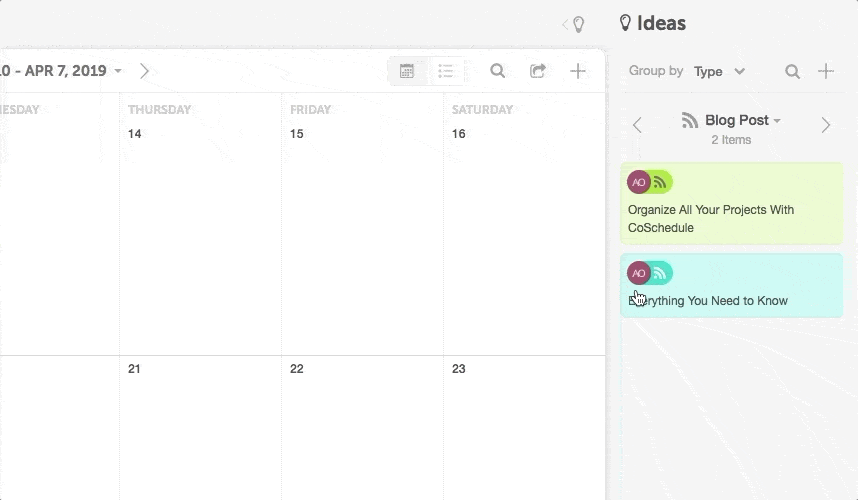Switch to list view
The image size is (858, 500).
[446, 71]
